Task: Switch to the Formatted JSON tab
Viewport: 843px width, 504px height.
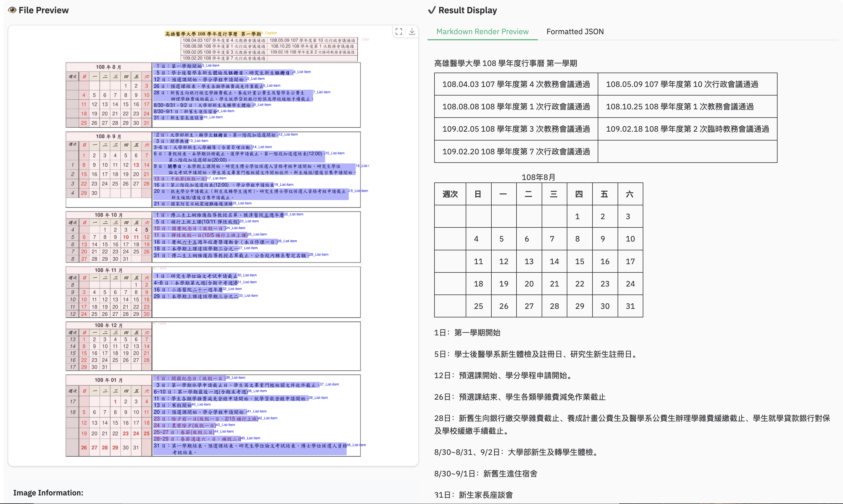Action: point(575,31)
